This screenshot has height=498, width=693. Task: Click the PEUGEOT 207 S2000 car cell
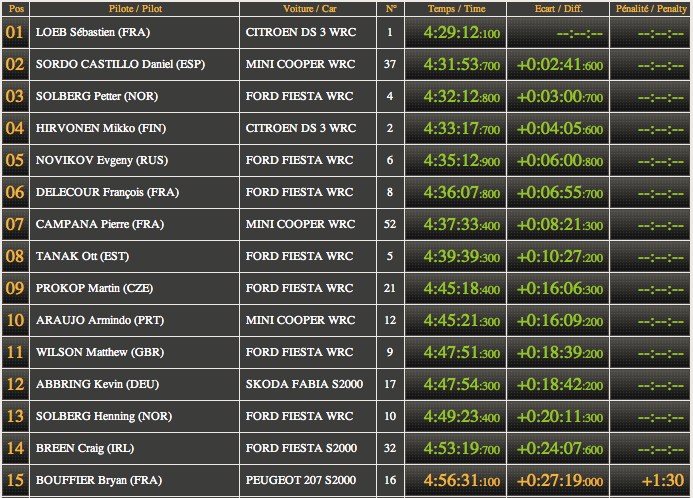[x=301, y=480]
